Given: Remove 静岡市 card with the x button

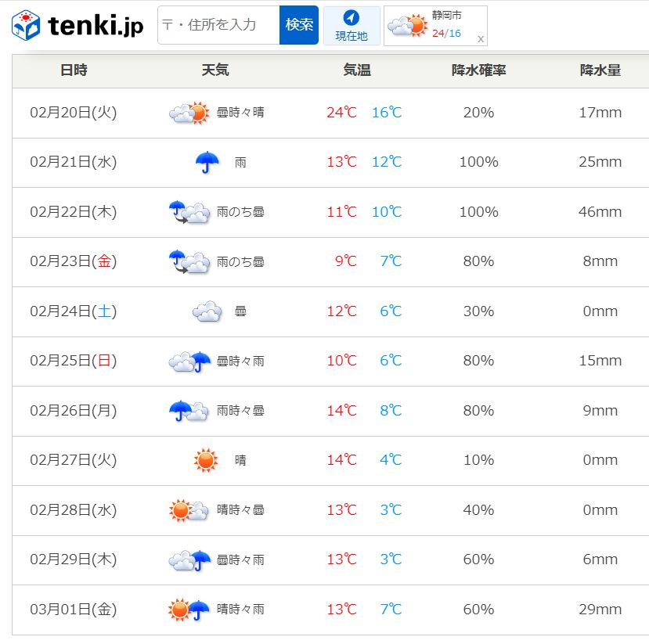Looking at the screenshot, I should tap(481, 38).
